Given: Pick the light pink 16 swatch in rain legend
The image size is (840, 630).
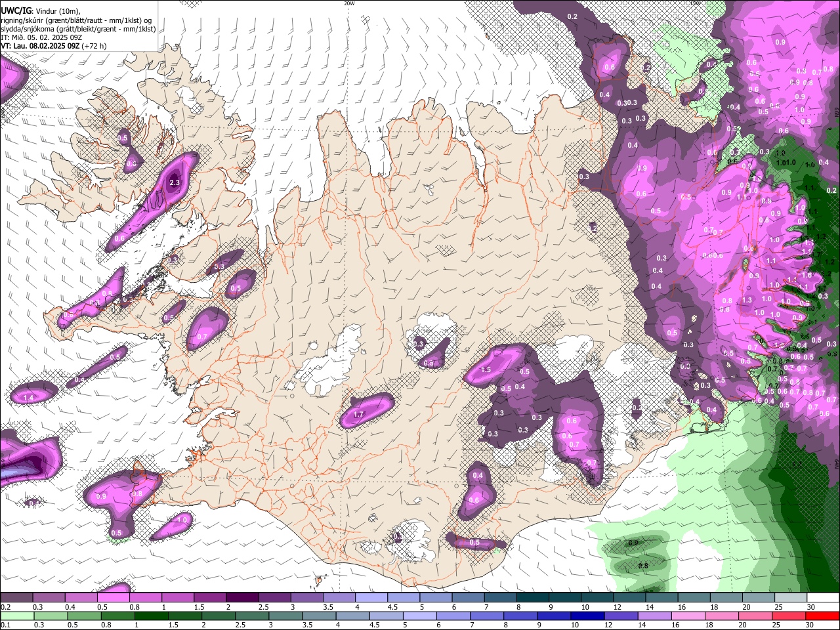Looking at the screenshot, I should pyautogui.click(x=689, y=616).
